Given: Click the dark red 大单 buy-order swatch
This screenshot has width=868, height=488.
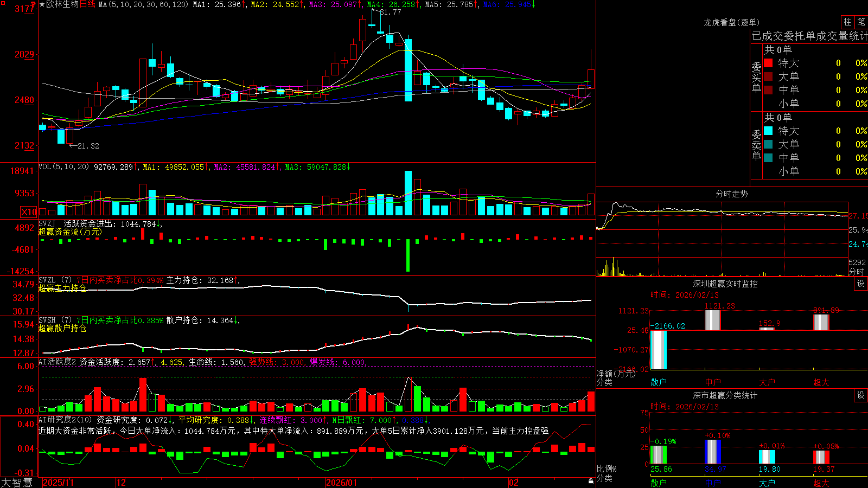Looking at the screenshot, I should [768, 76].
